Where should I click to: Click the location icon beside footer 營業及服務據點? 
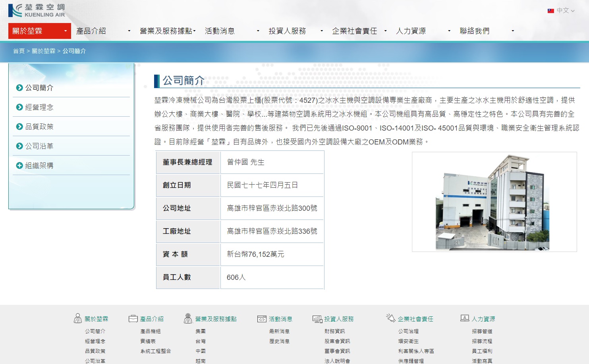click(188, 318)
